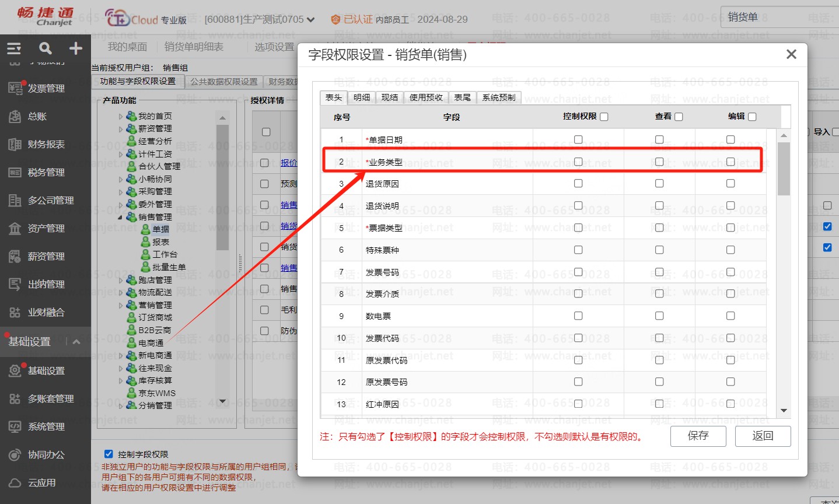This screenshot has width=839, height=504.
Task: Click scroll-down arrow of field list
Action: click(784, 411)
